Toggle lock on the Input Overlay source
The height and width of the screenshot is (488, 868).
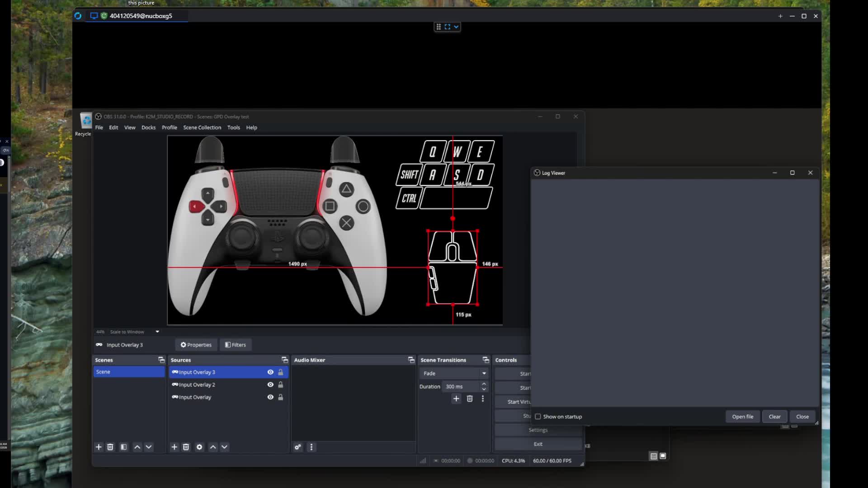pos(281,397)
